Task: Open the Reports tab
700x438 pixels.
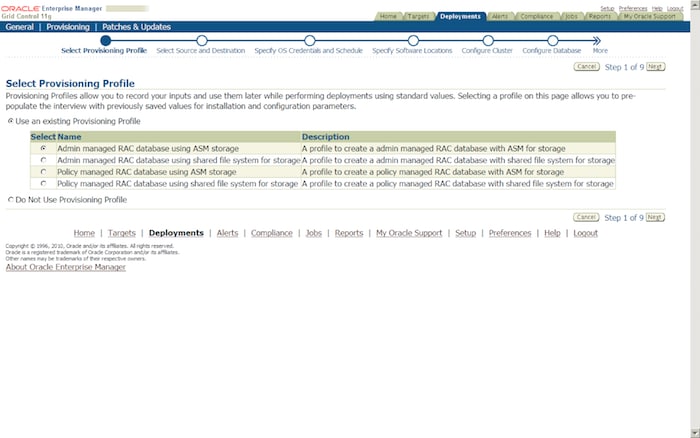Action: point(600,17)
